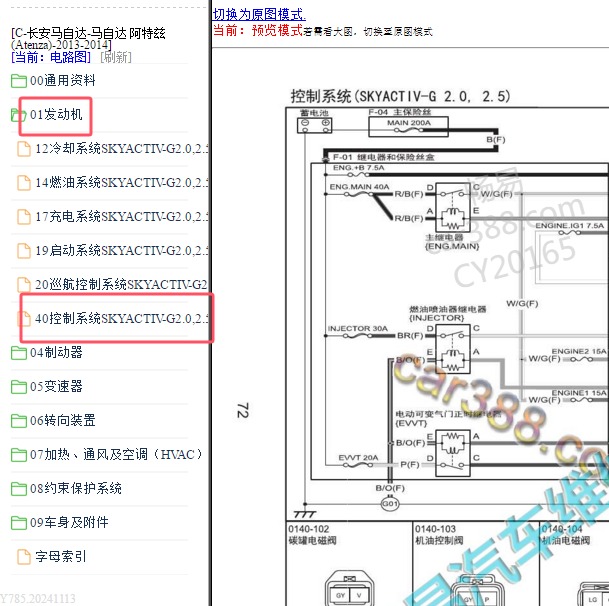Open the 00通用资料 folder icon
Screen dimensions: 609x606
tap(19, 81)
